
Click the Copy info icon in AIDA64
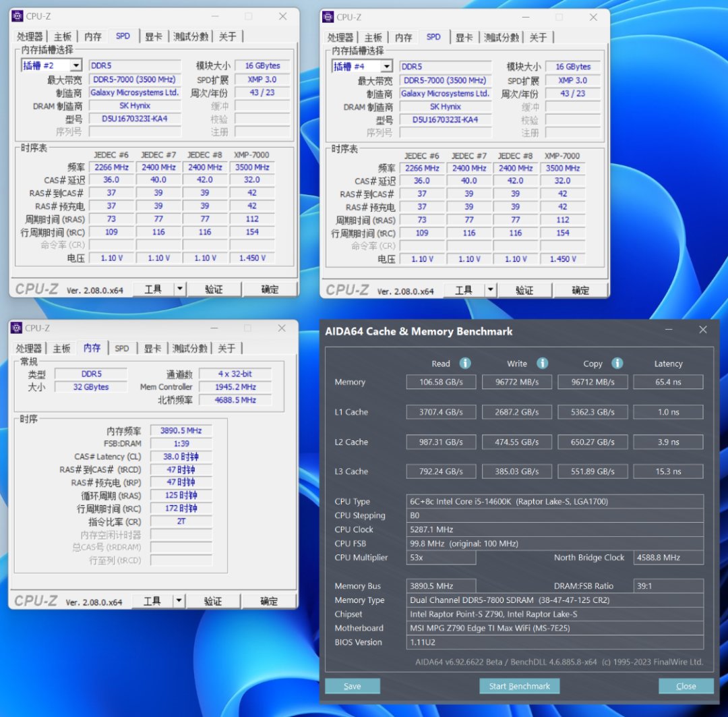(617, 364)
